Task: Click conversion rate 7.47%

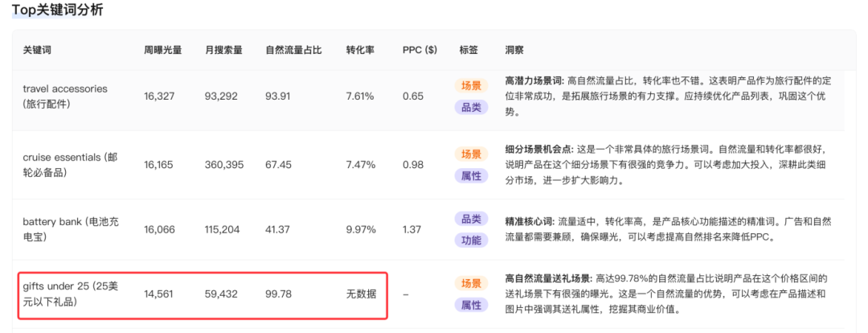Action: click(x=361, y=165)
